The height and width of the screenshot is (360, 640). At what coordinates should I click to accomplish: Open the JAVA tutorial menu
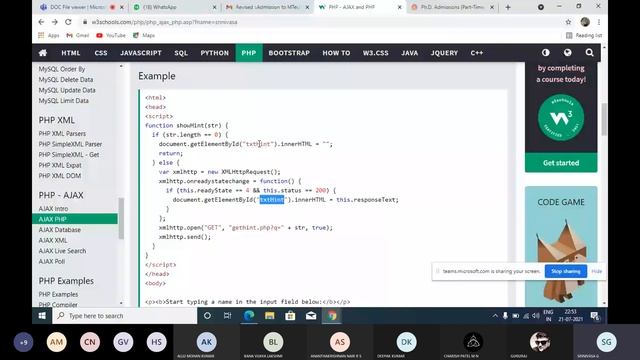tap(409, 53)
